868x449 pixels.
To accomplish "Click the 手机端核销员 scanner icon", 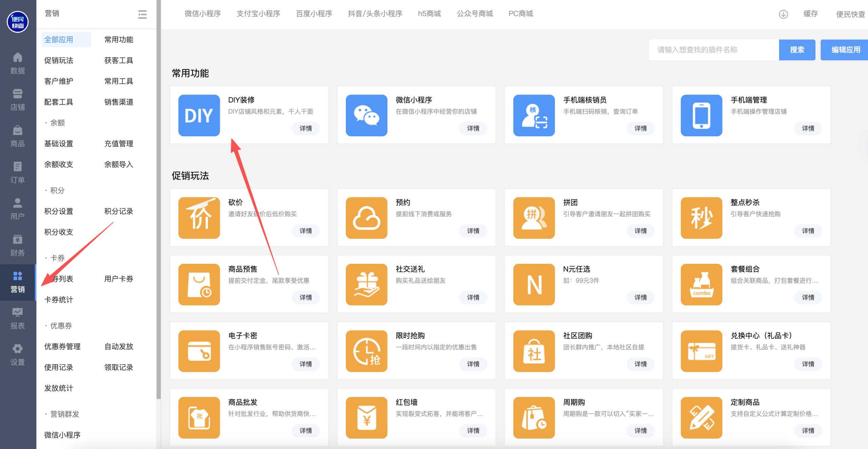I will click(534, 115).
